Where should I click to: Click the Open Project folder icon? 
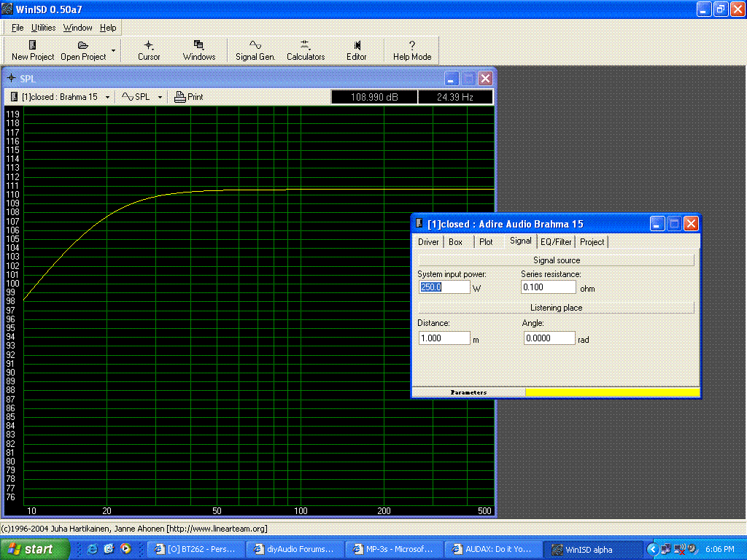coord(83,45)
